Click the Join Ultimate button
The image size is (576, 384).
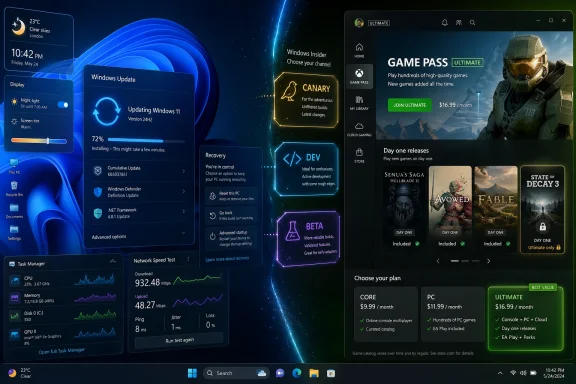[x=410, y=105]
